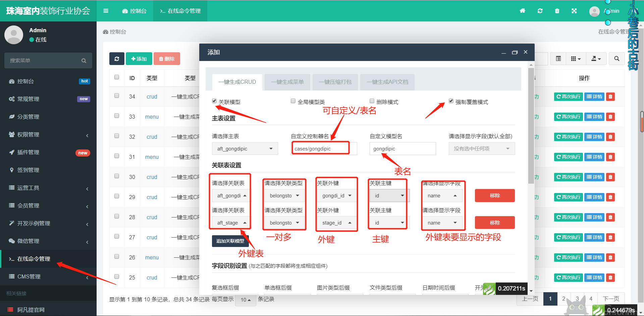The width and height of the screenshot is (644, 316).
Task: Click the search icon above the table
Action: point(616,59)
